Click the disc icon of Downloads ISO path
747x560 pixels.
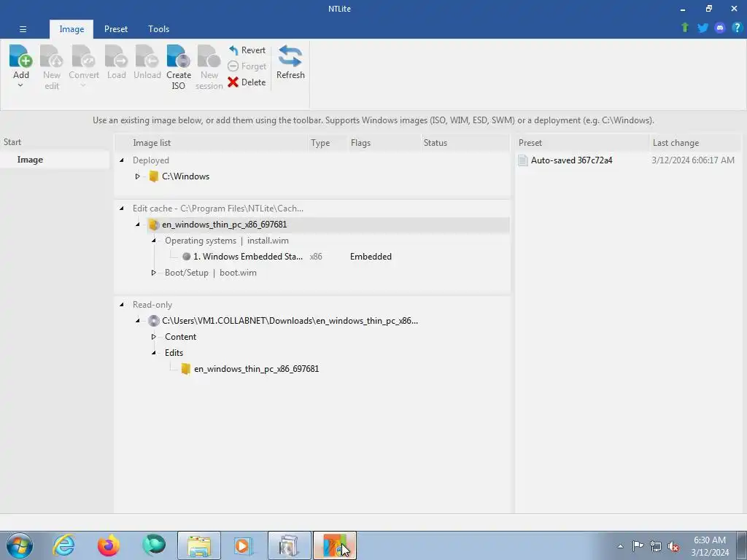click(153, 321)
